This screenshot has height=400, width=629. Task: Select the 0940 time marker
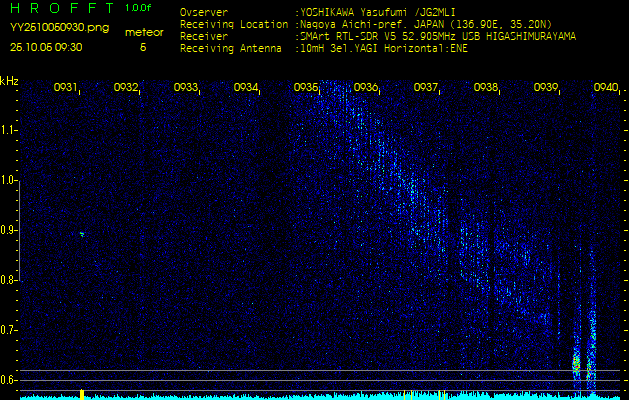click(606, 88)
